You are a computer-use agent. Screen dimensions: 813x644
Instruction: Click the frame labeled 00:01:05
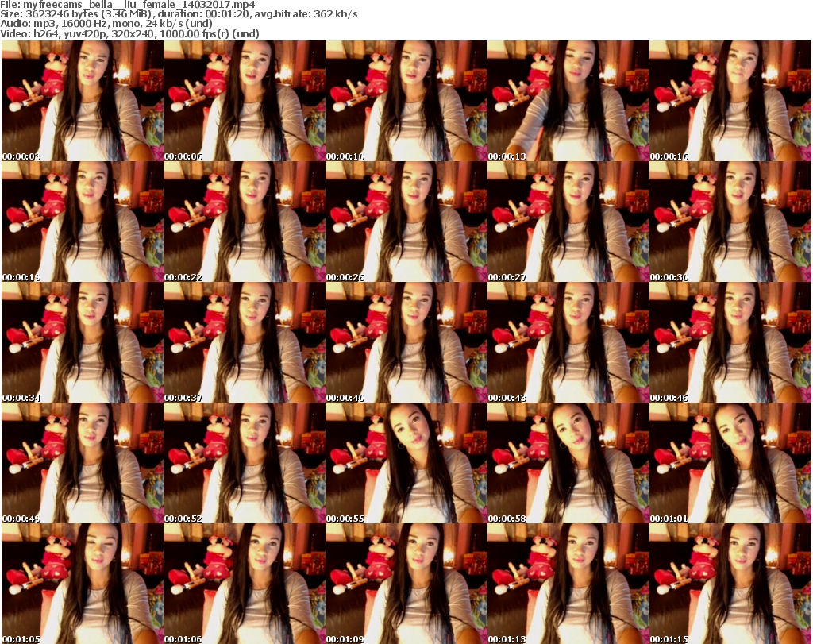(x=83, y=584)
